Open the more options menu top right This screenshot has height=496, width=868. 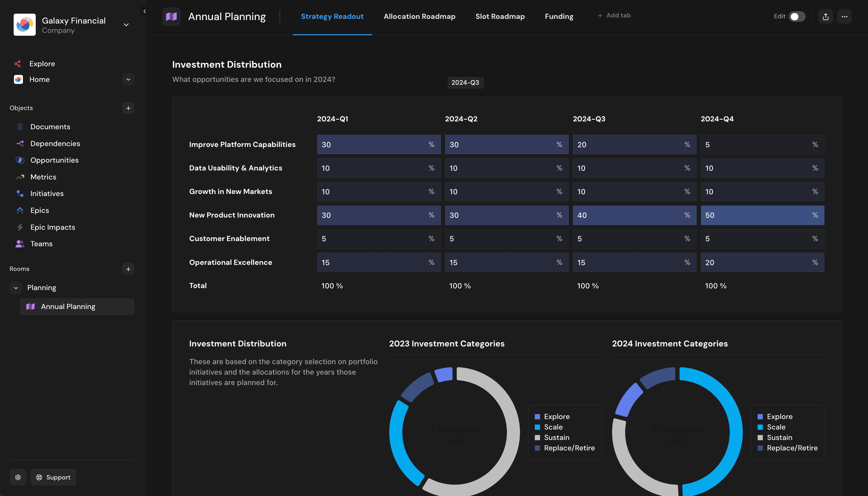(x=845, y=16)
